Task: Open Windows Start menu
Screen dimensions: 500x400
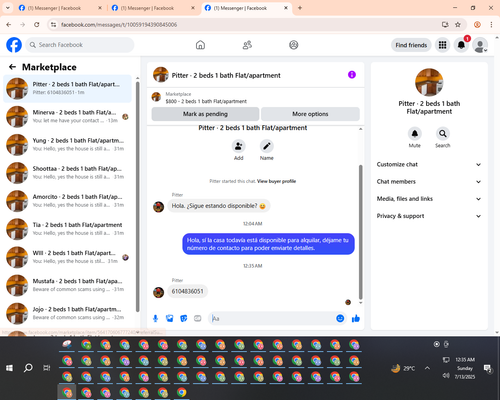Action: tap(9, 368)
